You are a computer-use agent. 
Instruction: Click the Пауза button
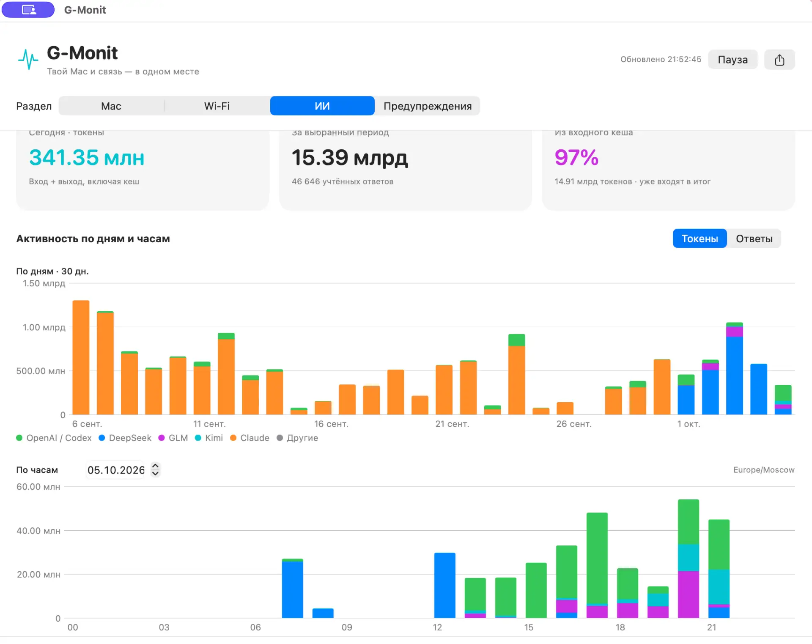coord(732,60)
